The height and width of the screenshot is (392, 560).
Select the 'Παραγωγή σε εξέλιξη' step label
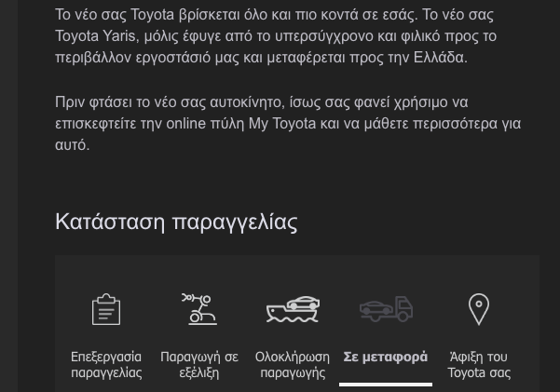tap(199, 364)
